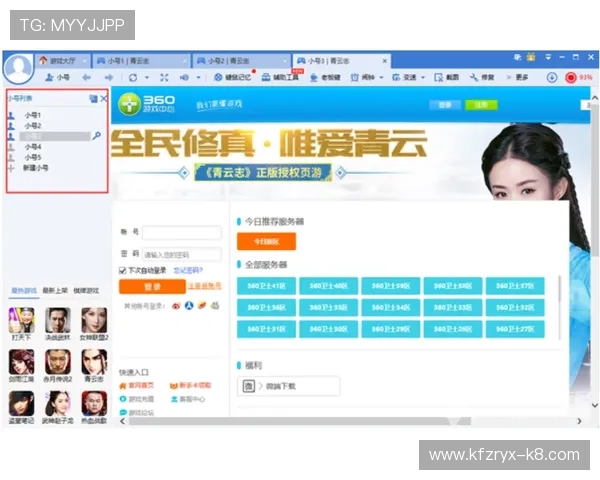Image resolution: width=600 pixels, height=480 pixels.
Task: Open the 官网首页 quick link
Action: 137,386
